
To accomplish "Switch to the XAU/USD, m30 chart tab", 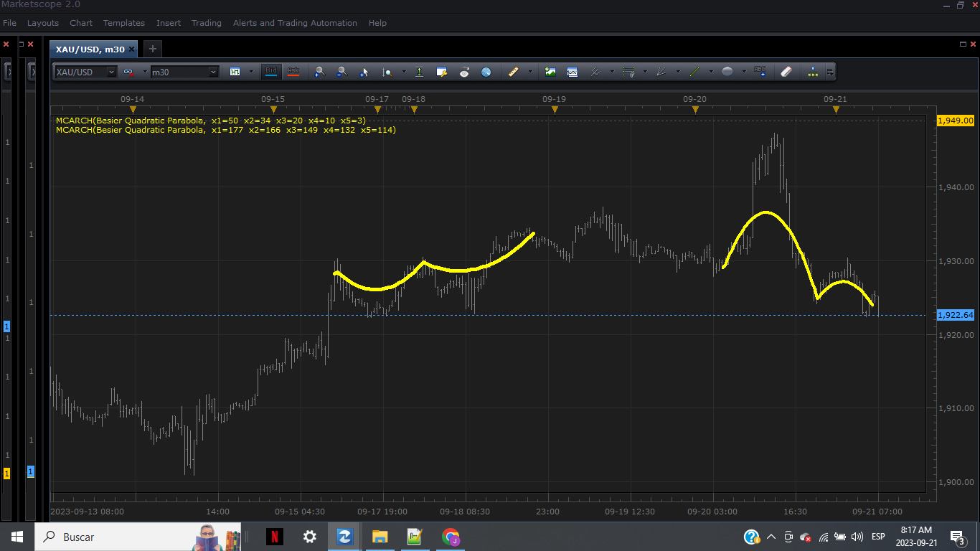I will tap(90, 50).
